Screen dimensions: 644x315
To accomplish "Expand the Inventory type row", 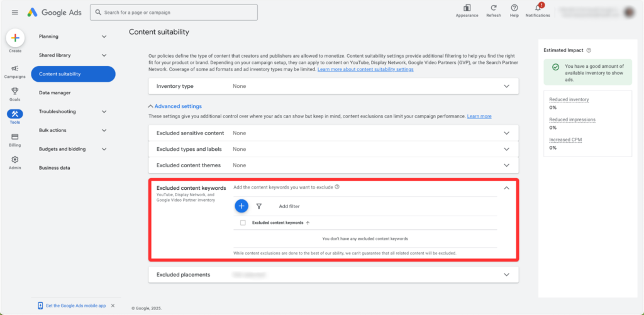I will pyautogui.click(x=333, y=86).
